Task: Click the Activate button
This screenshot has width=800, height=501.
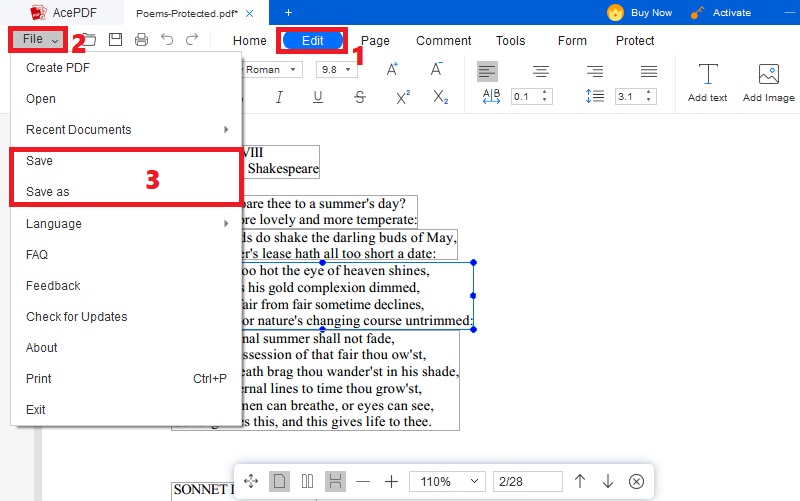Action: 720,12
